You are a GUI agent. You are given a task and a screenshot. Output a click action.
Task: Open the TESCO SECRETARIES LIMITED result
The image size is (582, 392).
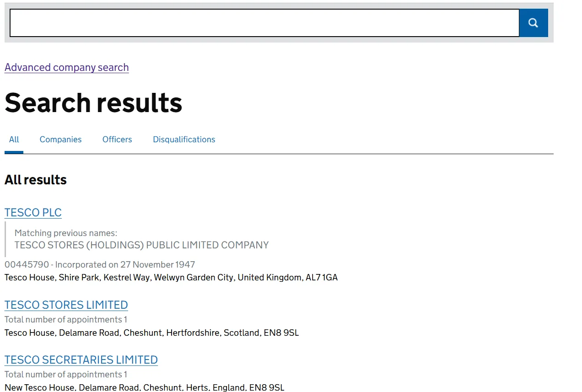[x=81, y=360]
